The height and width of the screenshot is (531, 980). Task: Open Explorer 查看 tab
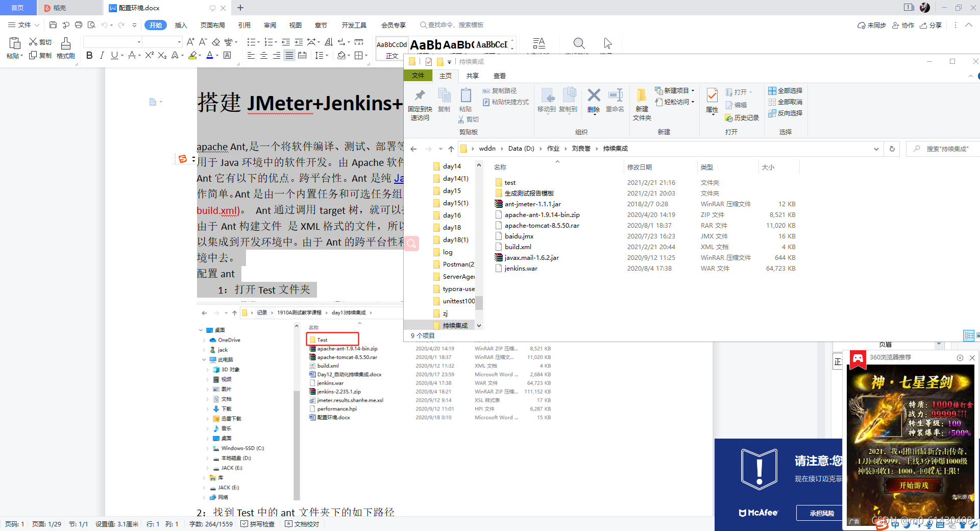[x=500, y=76]
